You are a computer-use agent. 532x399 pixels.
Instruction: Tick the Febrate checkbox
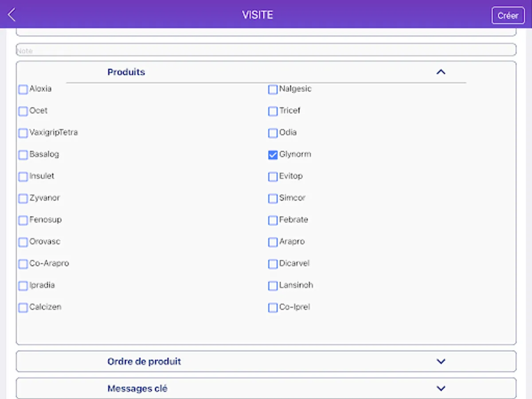click(273, 220)
